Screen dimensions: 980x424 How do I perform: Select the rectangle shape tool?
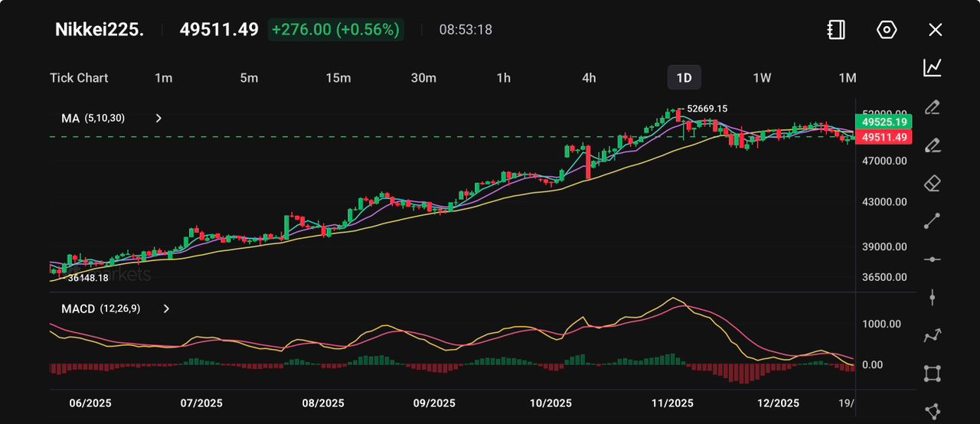click(x=932, y=373)
